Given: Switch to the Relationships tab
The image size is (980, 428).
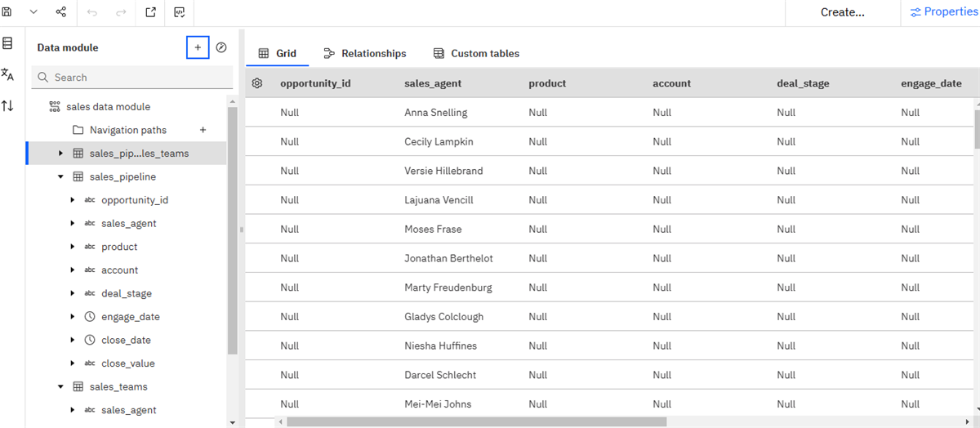Looking at the screenshot, I should (x=364, y=54).
